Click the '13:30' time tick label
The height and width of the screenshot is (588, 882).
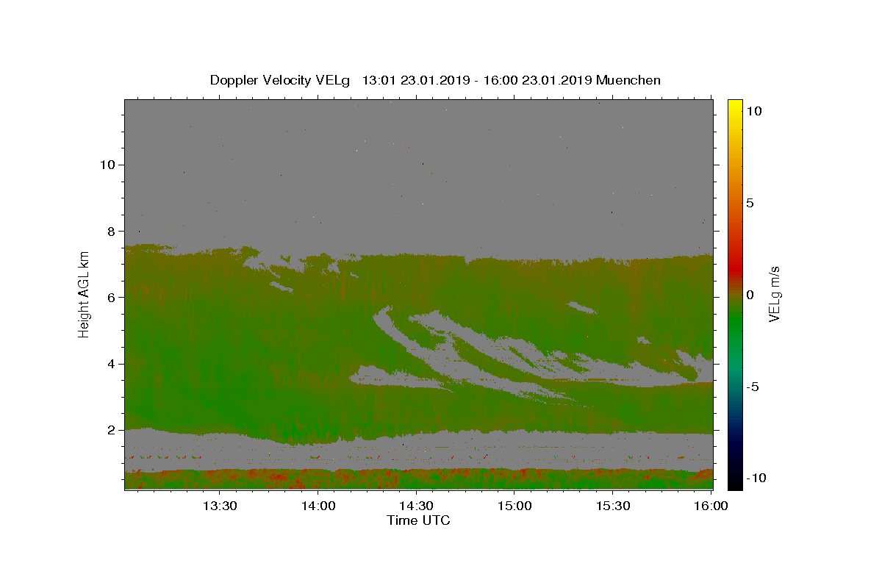220,506
